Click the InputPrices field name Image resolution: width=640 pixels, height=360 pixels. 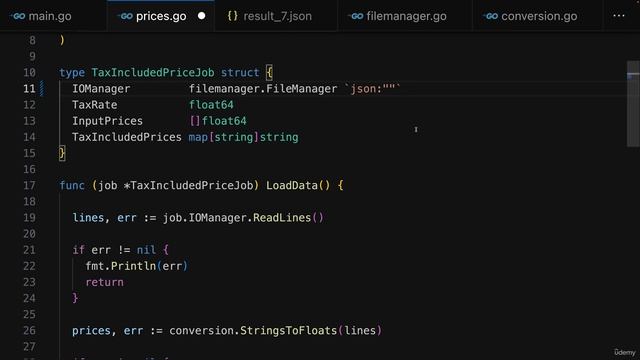pos(108,121)
